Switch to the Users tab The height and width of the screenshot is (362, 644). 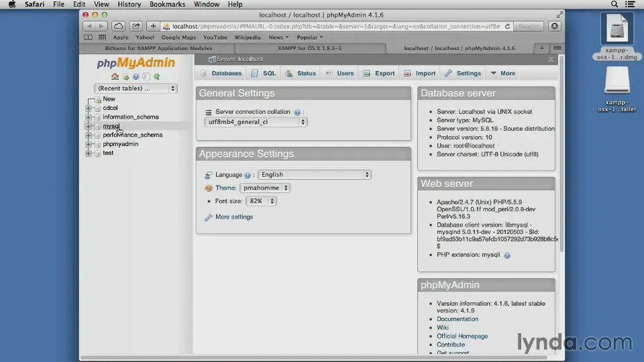tap(339, 73)
